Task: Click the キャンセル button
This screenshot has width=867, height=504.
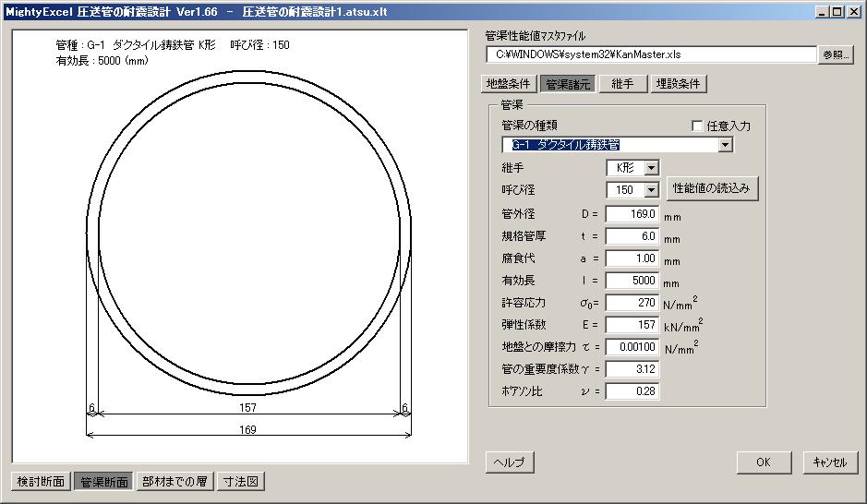Action: point(830,462)
